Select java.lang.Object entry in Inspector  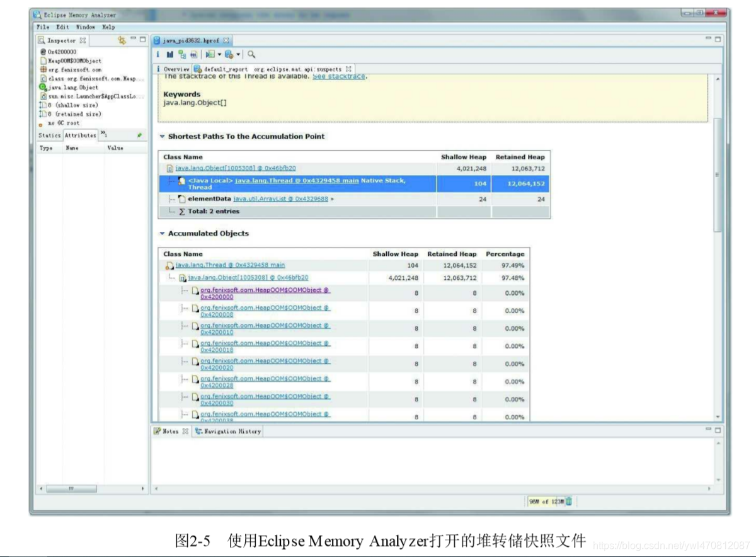[69, 87]
